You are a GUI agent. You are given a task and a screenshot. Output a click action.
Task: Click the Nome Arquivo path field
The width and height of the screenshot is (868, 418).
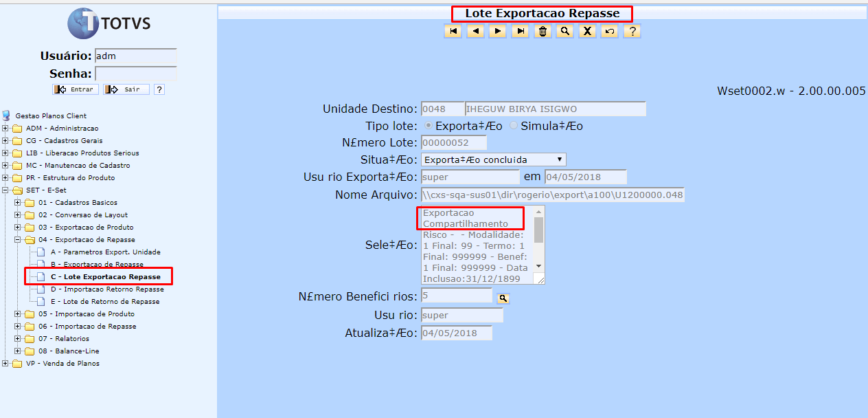tap(553, 195)
